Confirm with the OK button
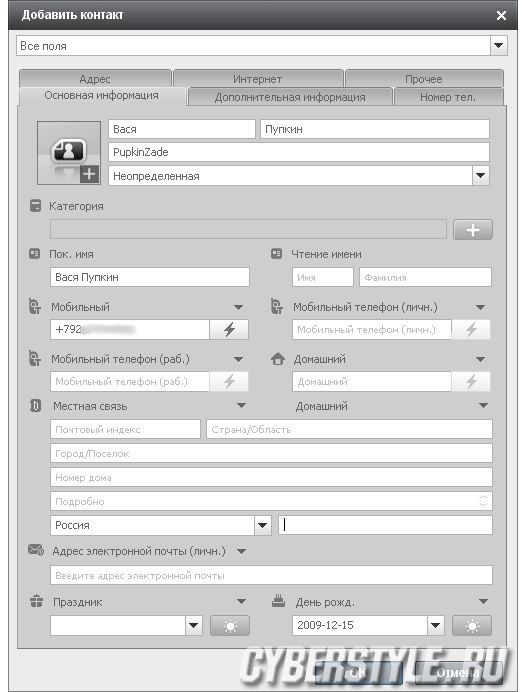The height and width of the screenshot is (692, 525). click(358, 673)
